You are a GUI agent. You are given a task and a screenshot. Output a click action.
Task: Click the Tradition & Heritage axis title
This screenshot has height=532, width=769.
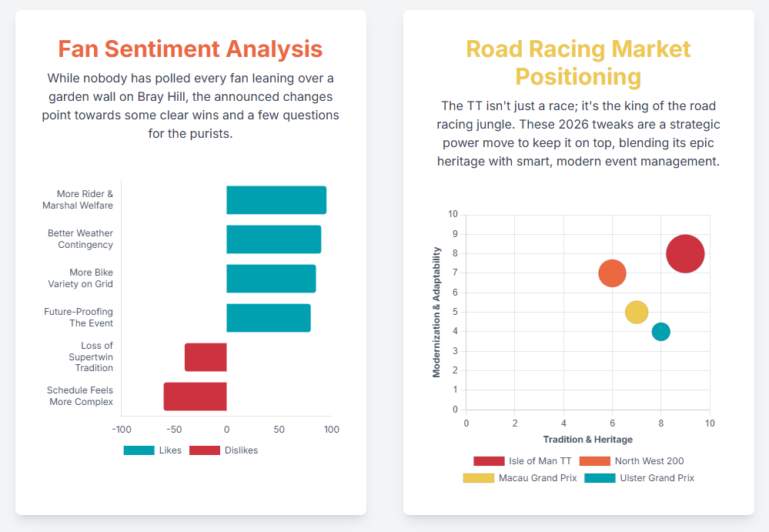pos(587,440)
